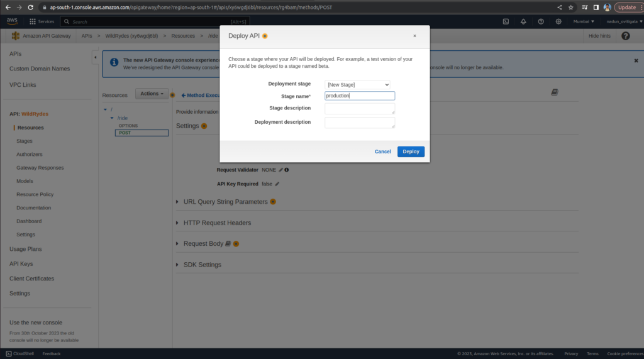The image size is (644, 359).
Task: Open CloudShell from the footer
Action: pyautogui.click(x=19, y=354)
